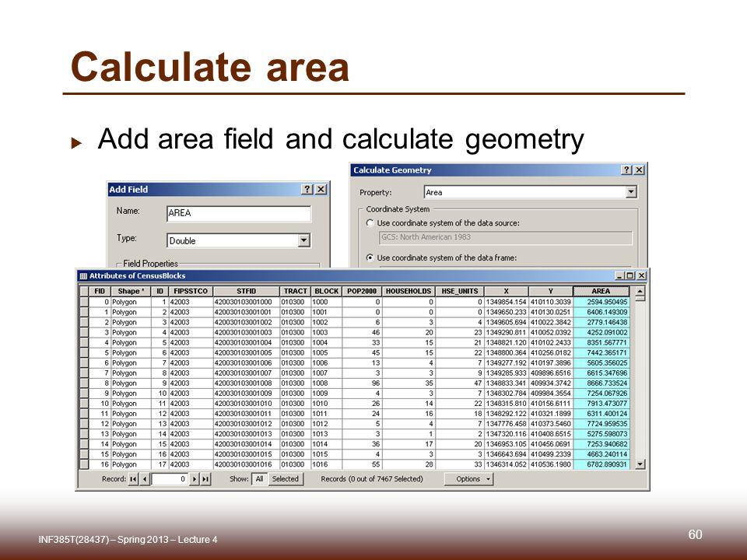The image size is (747, 560).
Task: Select the POP2000 column header
Action: point(362,291)
